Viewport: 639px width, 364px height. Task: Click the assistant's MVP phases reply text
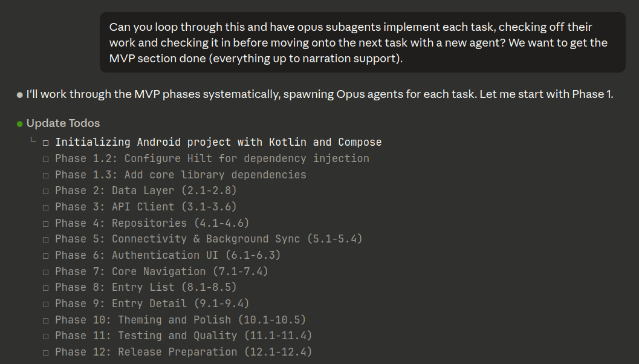click(319, 94)
